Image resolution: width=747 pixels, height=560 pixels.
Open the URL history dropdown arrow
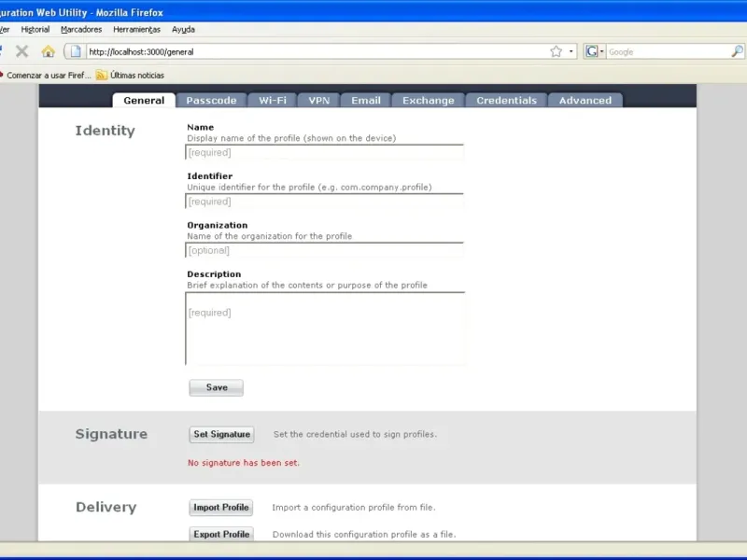(x=571, y=51)
